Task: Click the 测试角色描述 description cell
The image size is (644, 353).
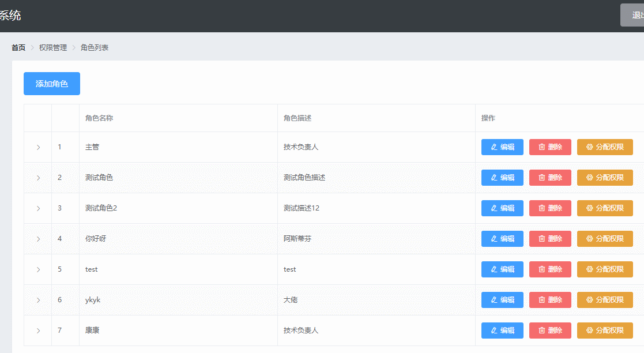Action: click(376, 178)
